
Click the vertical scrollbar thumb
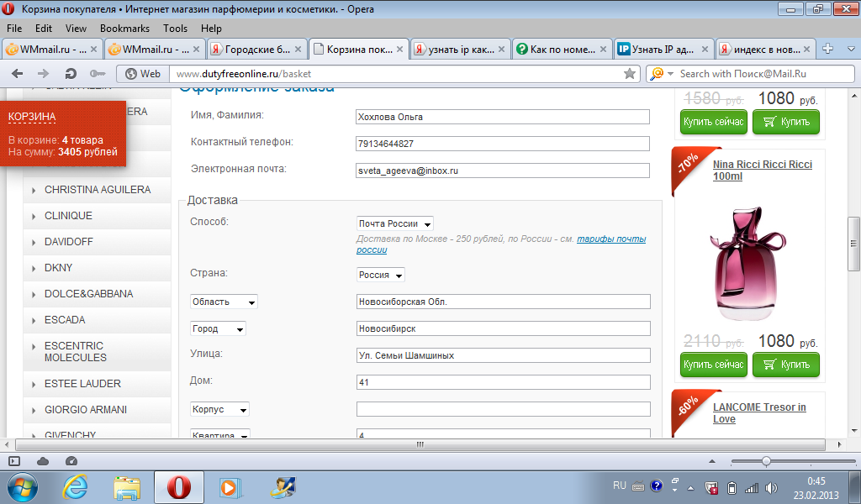coord(853,244)
